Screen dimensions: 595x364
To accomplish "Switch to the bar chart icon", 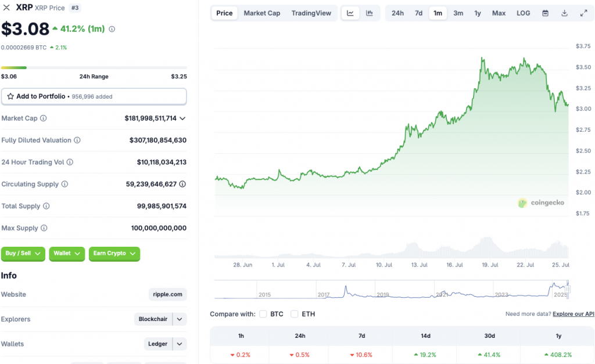I will point(370,13).
